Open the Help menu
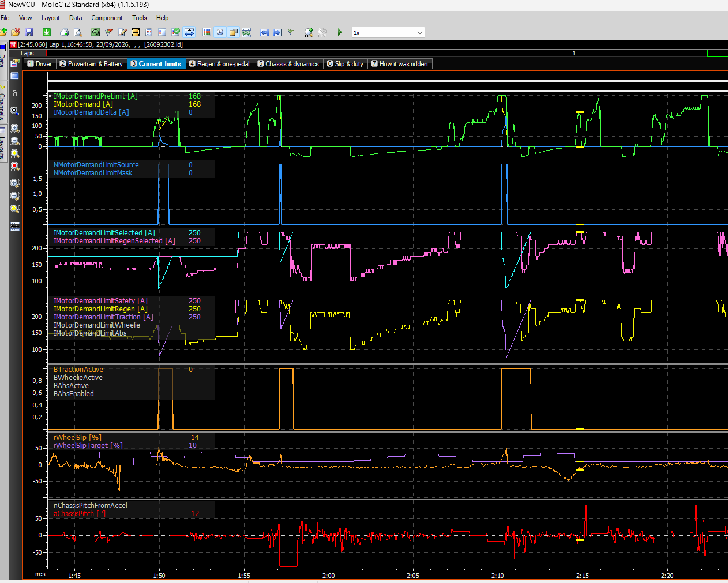 point(163,18)
